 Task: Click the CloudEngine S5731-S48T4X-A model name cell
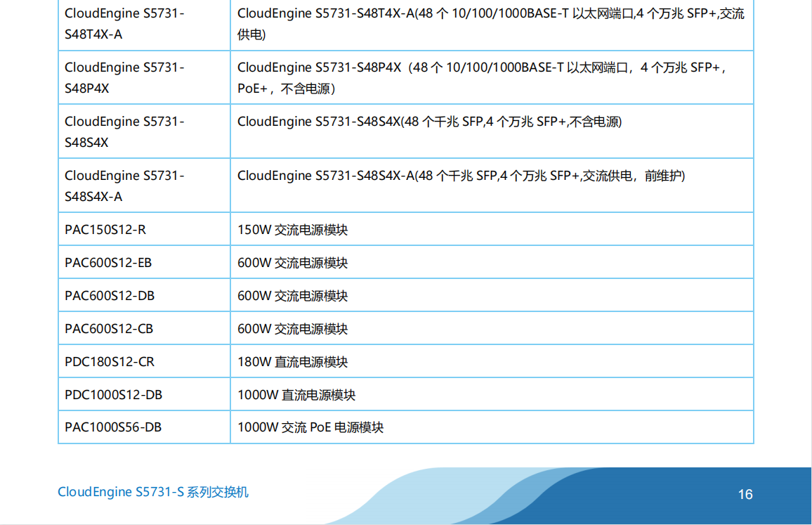[124, 23]
